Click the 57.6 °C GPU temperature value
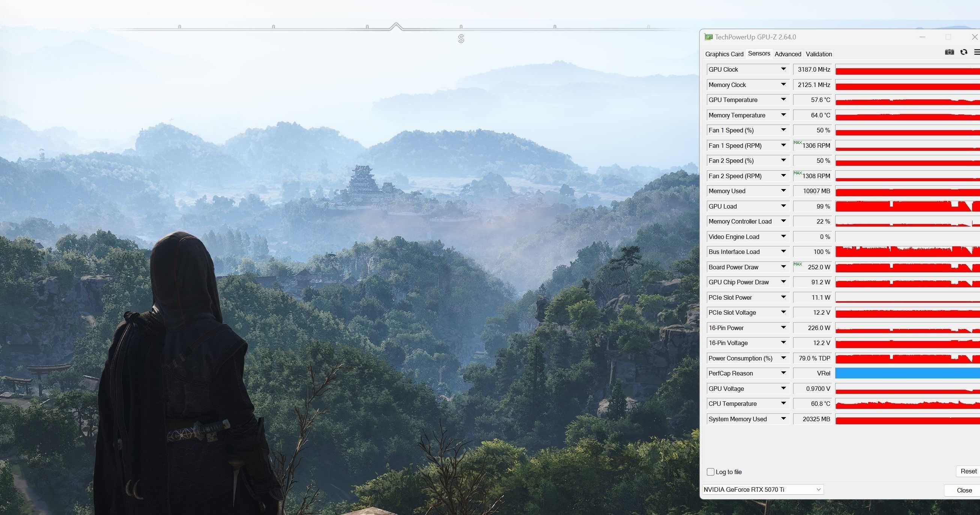This screenshot has width=980, height=515. 813,100
